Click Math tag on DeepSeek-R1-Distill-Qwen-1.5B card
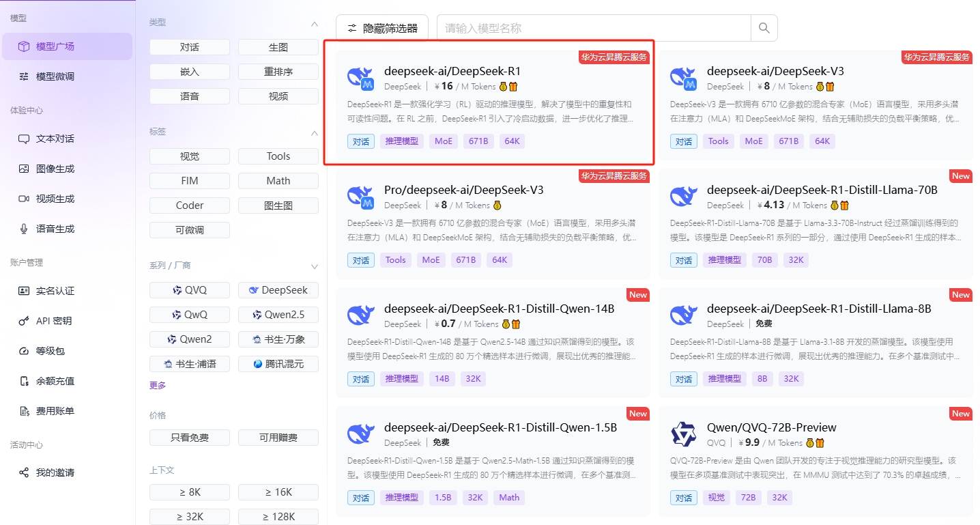The image size is (980, 525). pos(509,498)
